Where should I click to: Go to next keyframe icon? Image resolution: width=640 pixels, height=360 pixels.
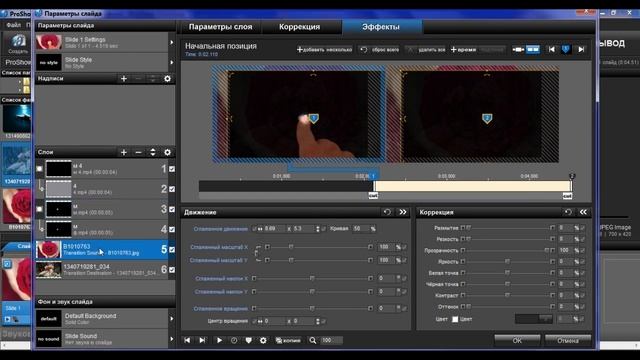point(581,49)
